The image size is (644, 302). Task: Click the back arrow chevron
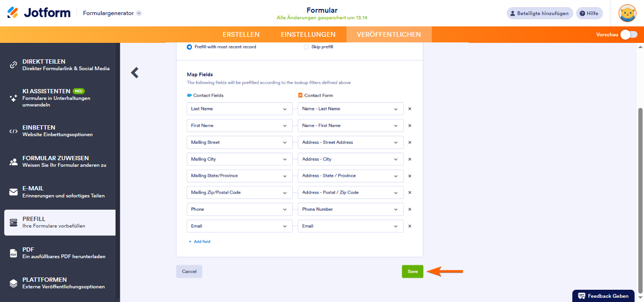pyautogui.click(x=135, y=73)
